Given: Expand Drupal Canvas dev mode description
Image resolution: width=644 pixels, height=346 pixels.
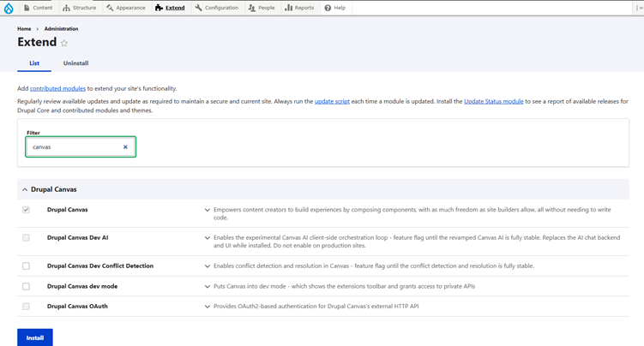Looking at the screenshot, I should coord(208,286).
